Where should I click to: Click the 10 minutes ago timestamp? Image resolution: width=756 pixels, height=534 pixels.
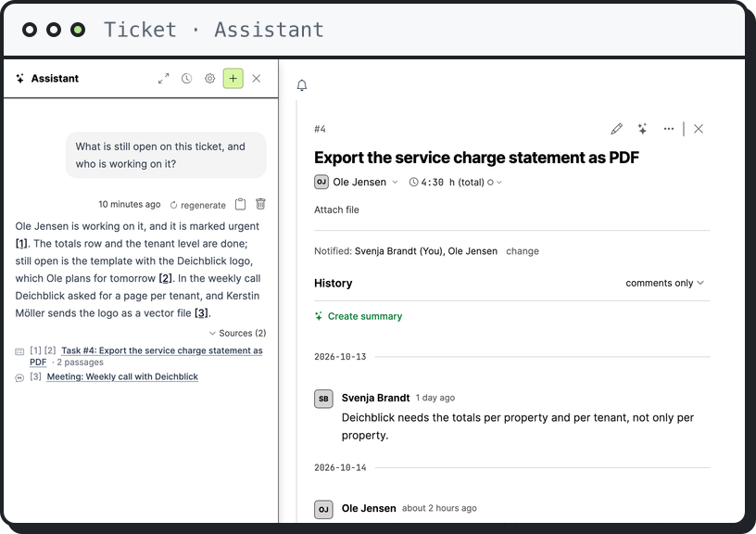click(129, 205)
